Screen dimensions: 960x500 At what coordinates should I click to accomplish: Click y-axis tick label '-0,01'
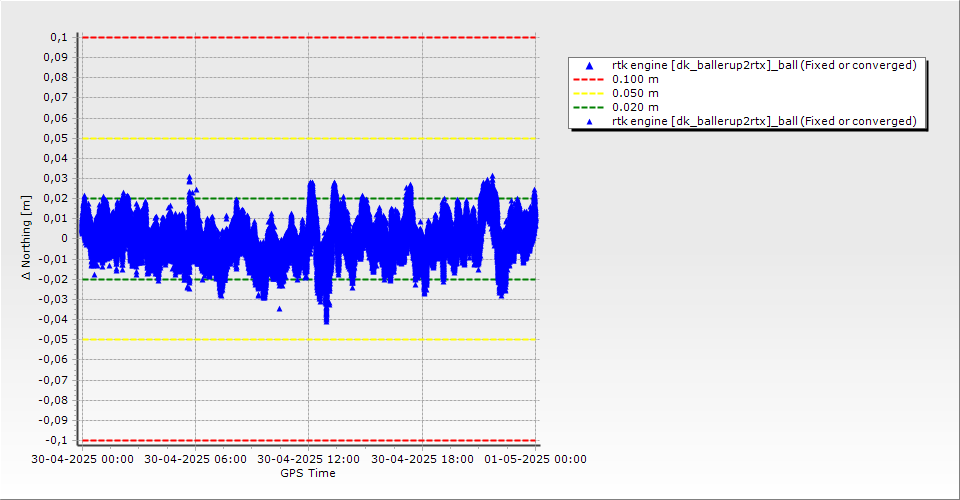pos(53,259)
